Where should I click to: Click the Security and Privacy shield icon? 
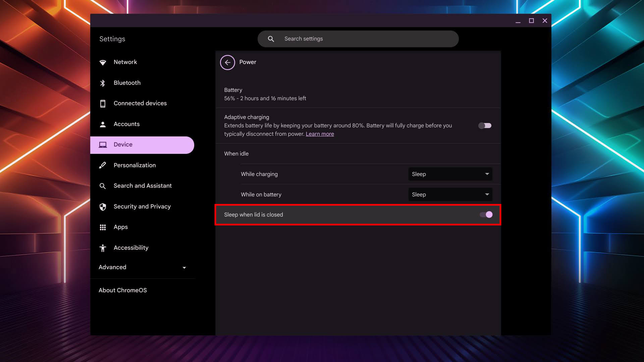pos(103,206)
